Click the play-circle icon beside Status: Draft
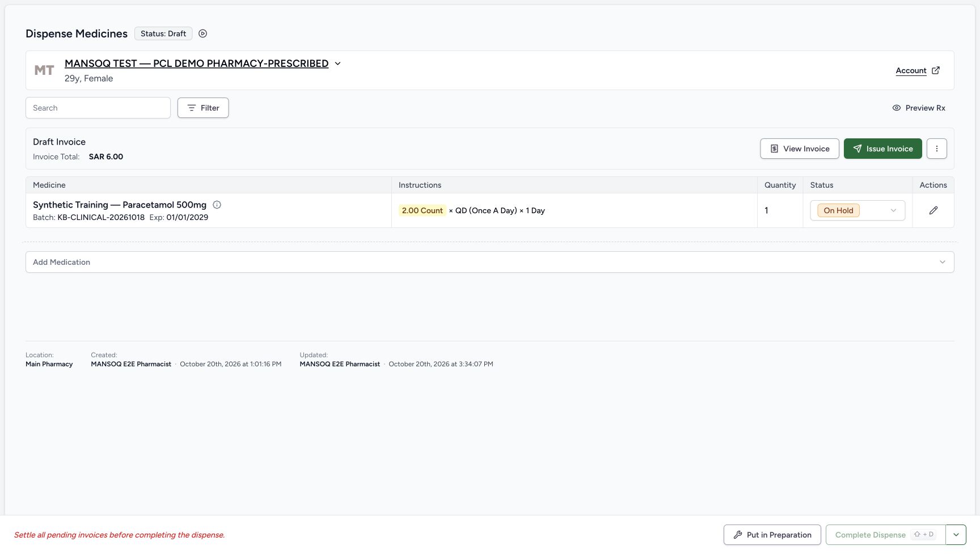The image size is (980, 554). pyautogui.click(x=202, y=33)
